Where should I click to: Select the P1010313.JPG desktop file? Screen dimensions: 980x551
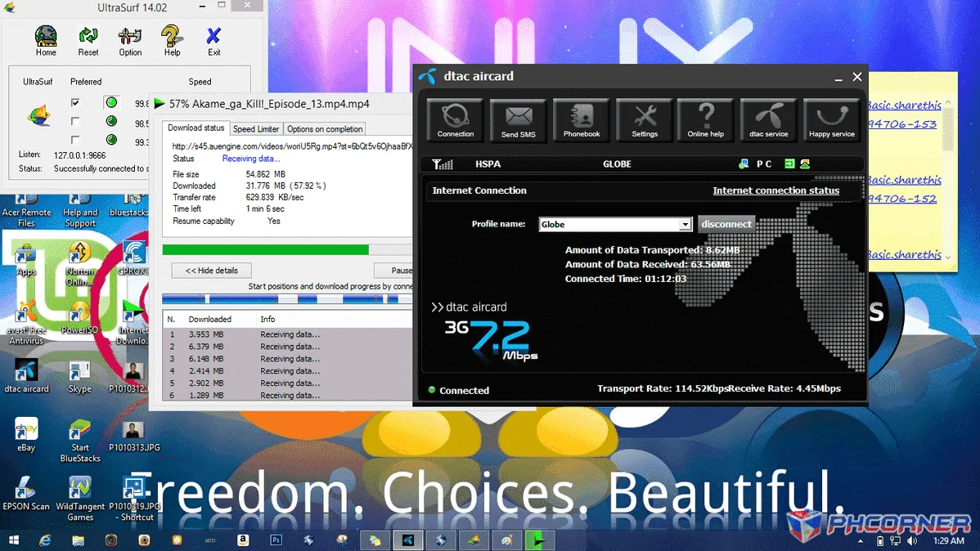coord(134,437)
